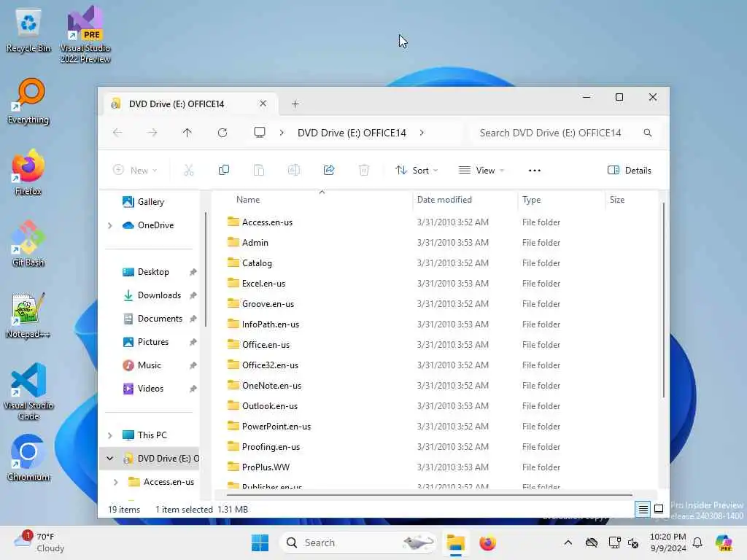Open the notifications bell in taskbar
This screenshot has height=560, width=747.
[697, 542]
